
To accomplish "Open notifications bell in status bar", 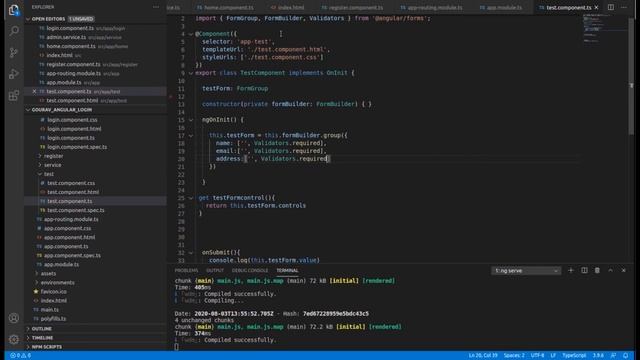I will click(625, 356).
